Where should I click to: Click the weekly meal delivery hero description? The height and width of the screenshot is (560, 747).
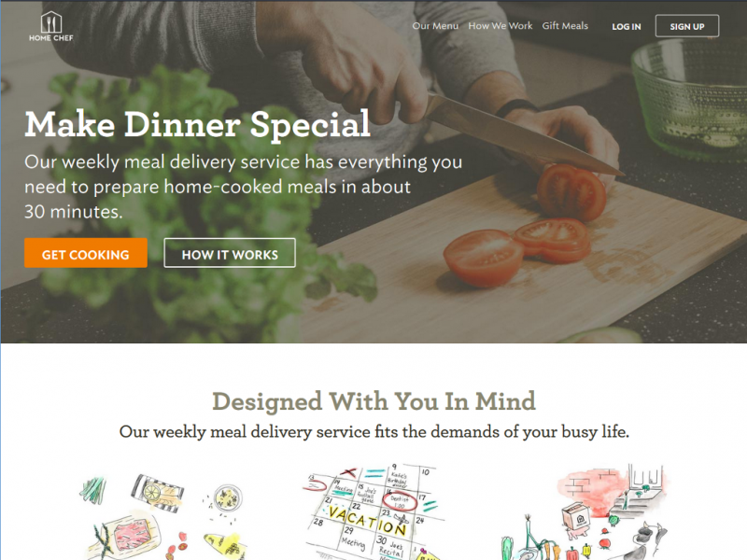(x=243, y=187)
